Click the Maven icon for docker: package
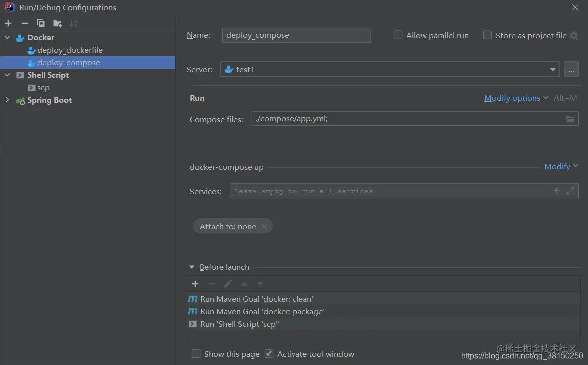The height and width of the screenshot is (365, 588). (193, 311)
